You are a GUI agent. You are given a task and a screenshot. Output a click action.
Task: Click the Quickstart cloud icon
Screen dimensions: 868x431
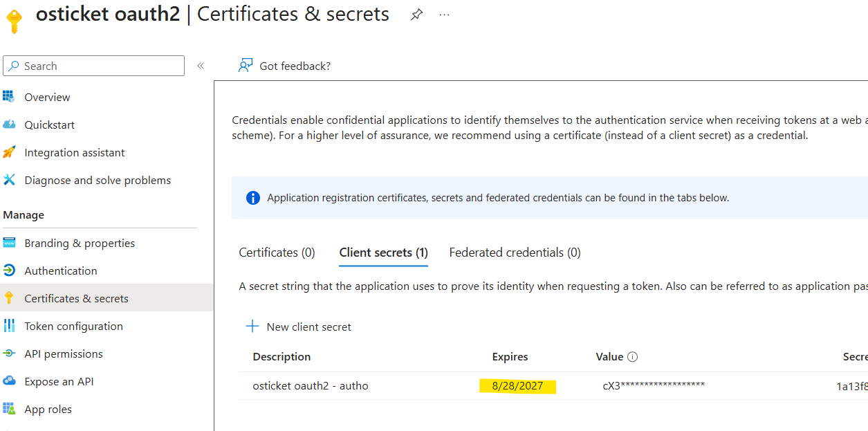[x=9, y=125]
